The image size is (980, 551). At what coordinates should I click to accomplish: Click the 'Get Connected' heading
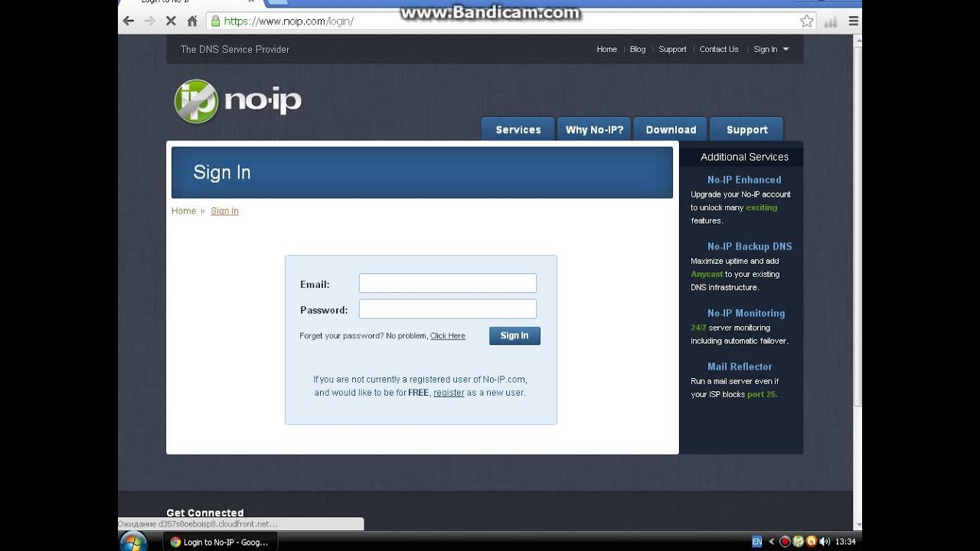[205, 513]
